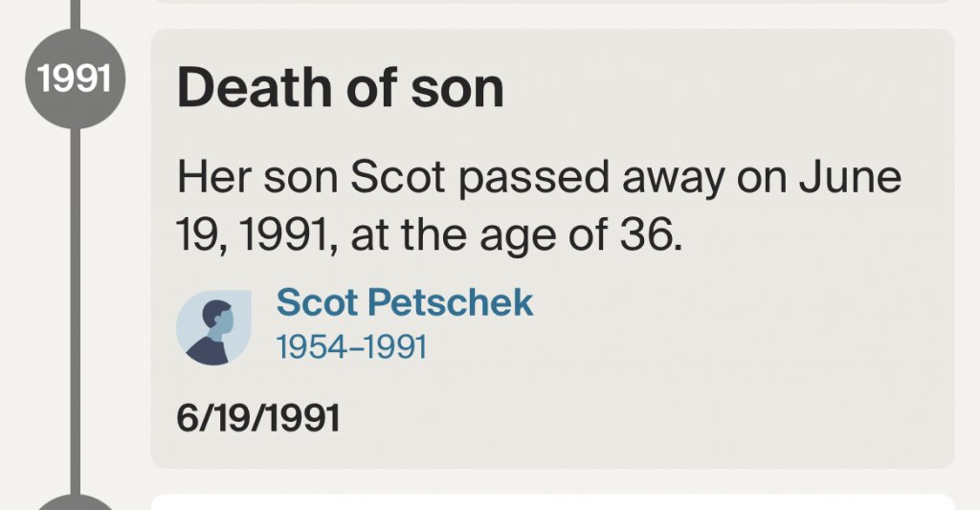Open the Scot Petschek profile link
The image size is (980, 510).
405,302
